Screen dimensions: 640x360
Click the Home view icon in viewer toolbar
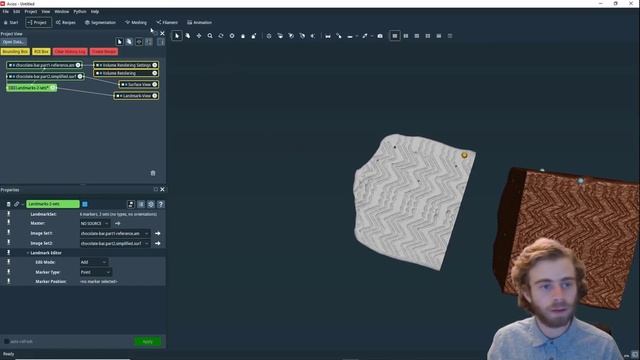pos(243,36)
